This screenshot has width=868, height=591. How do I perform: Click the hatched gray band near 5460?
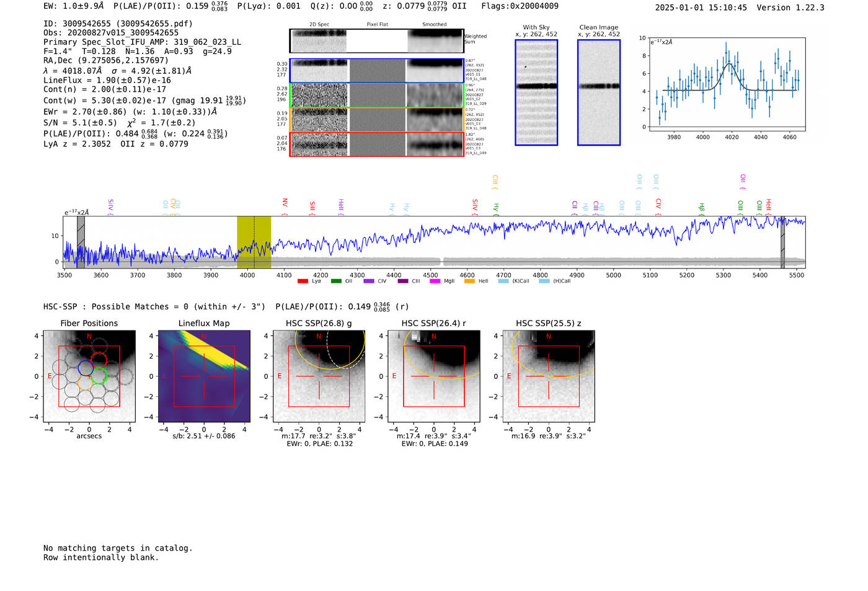[782, 242]
